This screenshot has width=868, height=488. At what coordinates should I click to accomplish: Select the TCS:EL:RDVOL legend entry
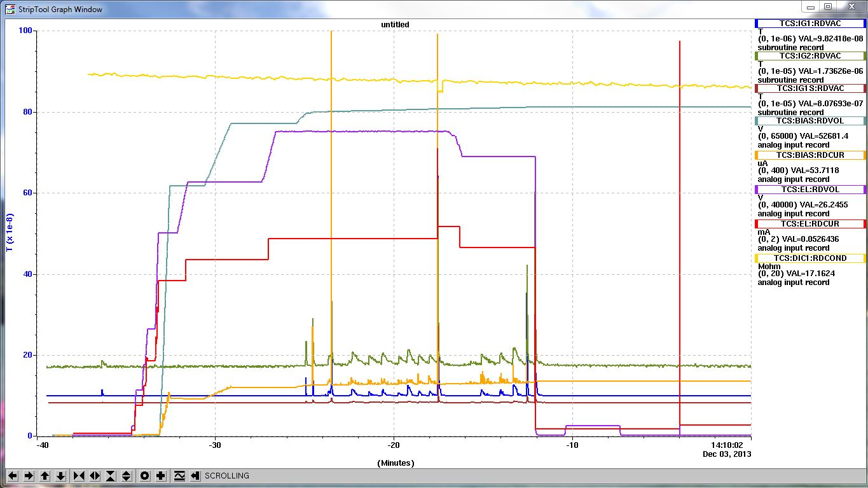click(x=810, y=190)
